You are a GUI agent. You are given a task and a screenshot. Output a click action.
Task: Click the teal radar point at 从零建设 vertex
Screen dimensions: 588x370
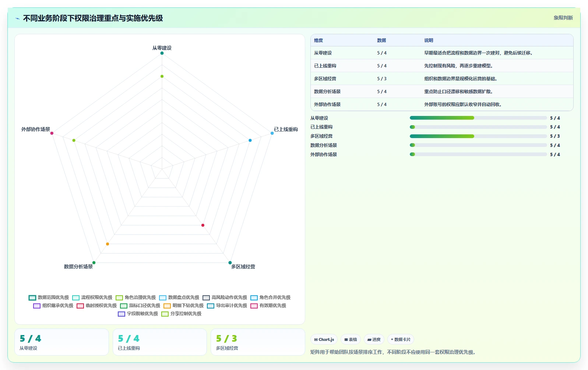pos(162,53)
